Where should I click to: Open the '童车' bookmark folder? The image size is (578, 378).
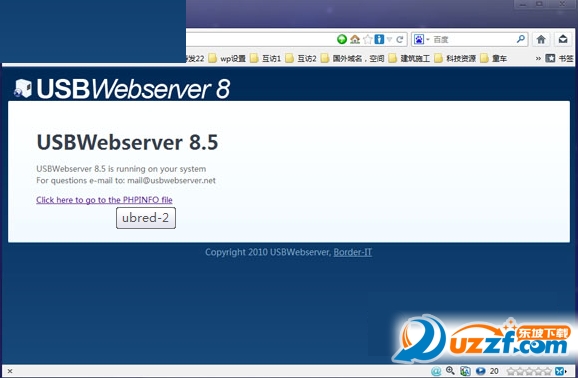[494, 58]
